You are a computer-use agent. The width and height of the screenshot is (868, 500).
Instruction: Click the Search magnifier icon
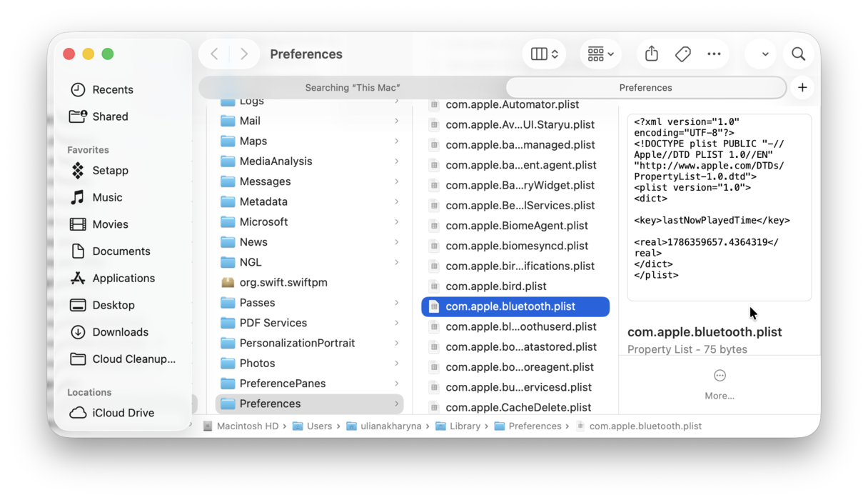pos(798,54)
